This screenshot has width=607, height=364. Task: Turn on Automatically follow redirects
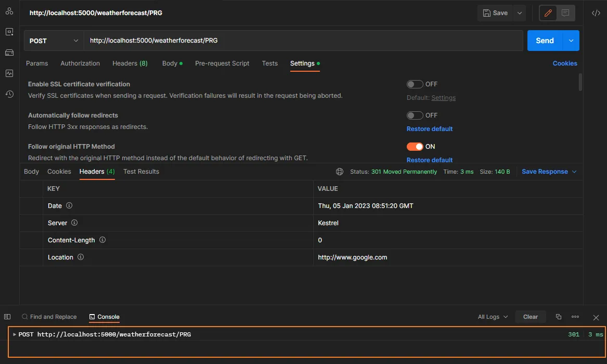(x=415, y=115)
